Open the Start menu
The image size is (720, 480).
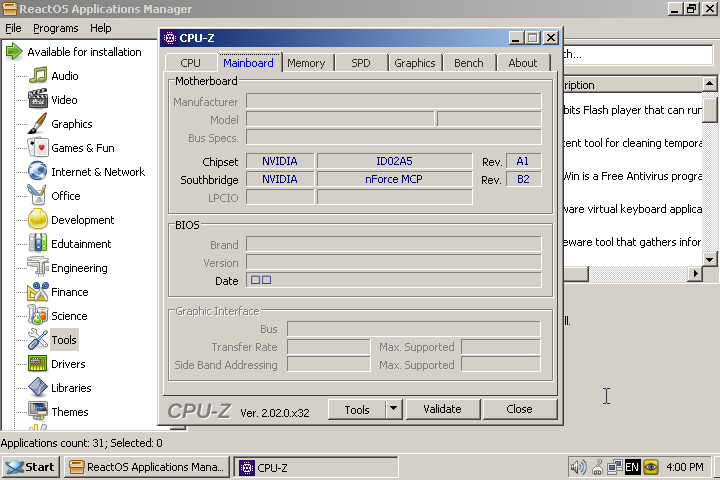click(x=31, y=467)
